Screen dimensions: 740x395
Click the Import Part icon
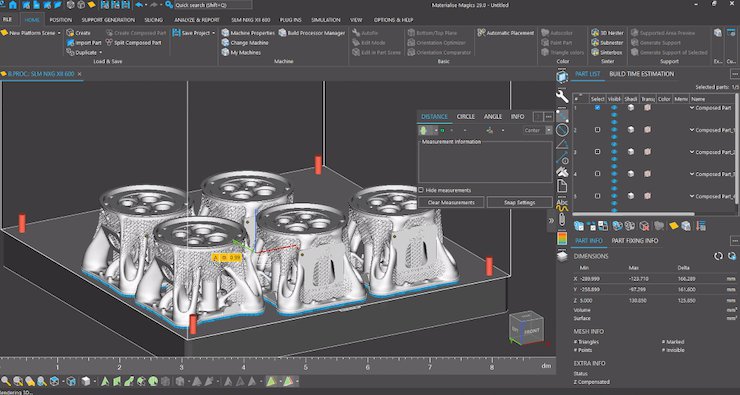click(x=70, y=42)
